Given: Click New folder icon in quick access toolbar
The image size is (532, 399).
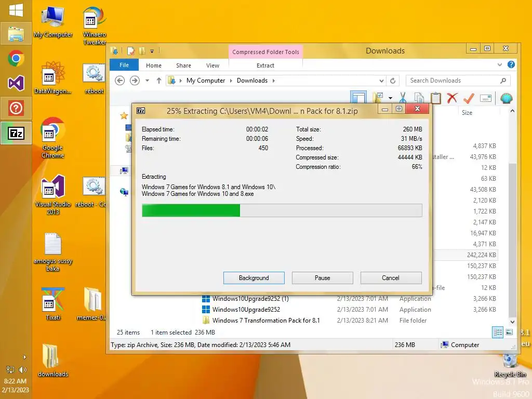Looking at the screenshot, I should pyautogui.click(x=142, y=51).
